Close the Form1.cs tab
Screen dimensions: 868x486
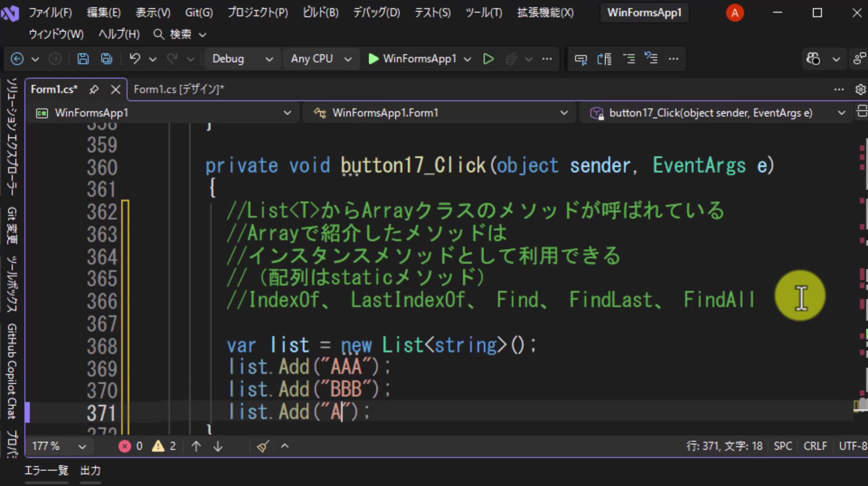point(116,89)
